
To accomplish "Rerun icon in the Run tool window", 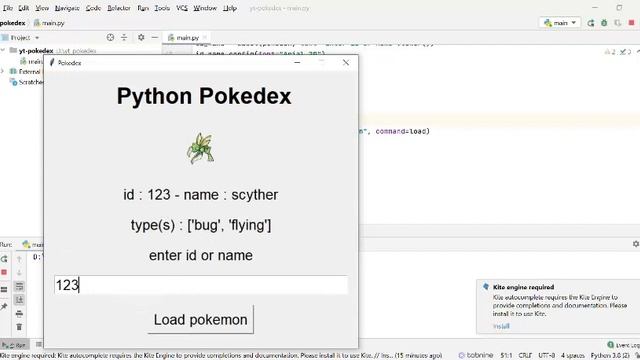I will (4, 259).
